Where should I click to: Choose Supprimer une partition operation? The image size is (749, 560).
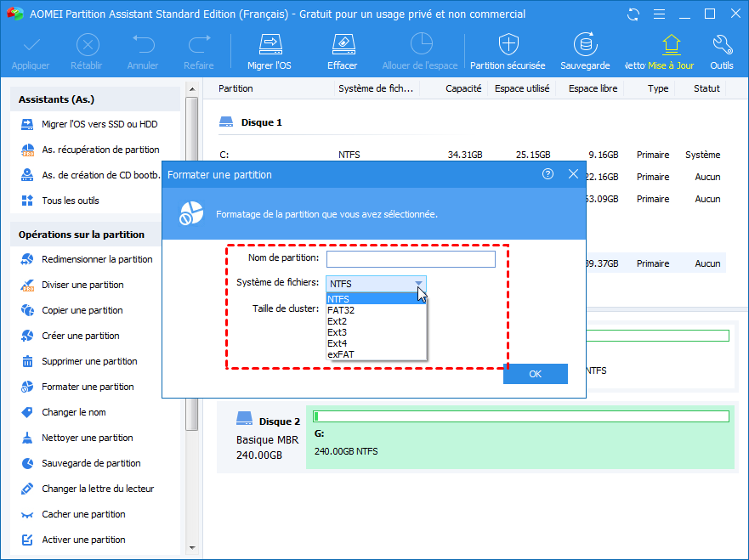79,361
